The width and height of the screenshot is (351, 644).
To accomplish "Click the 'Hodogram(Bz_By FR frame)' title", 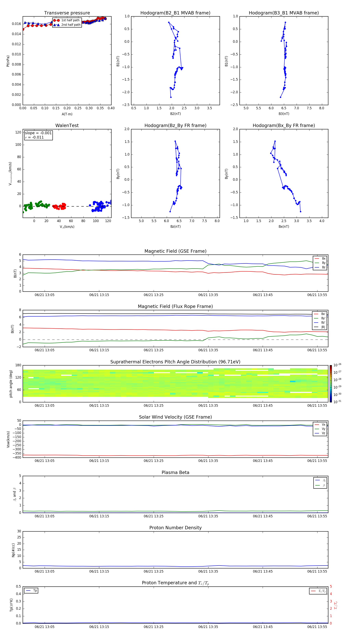I will [175, 125].
